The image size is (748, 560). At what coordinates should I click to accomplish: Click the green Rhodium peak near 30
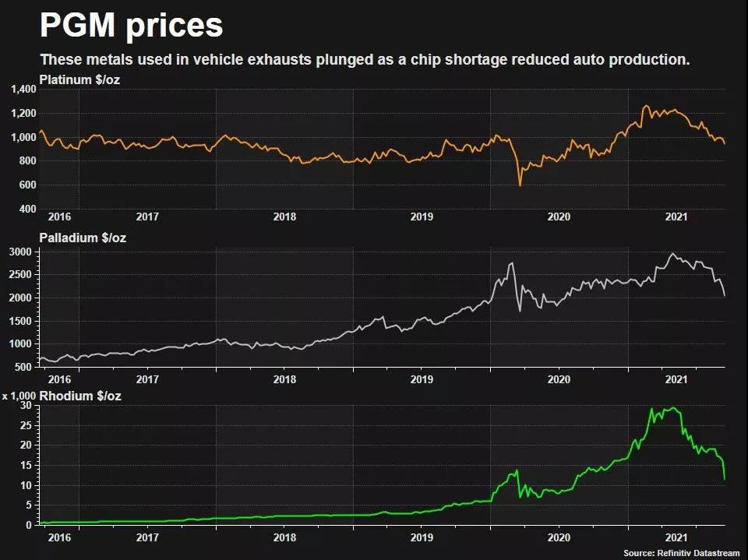(672, 408)
